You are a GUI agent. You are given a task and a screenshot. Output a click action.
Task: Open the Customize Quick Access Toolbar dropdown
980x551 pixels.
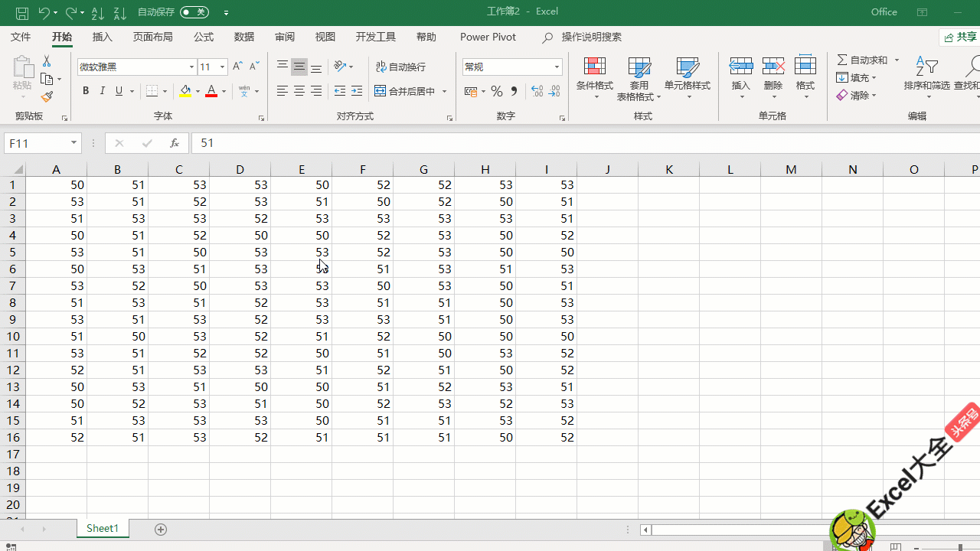226,13
